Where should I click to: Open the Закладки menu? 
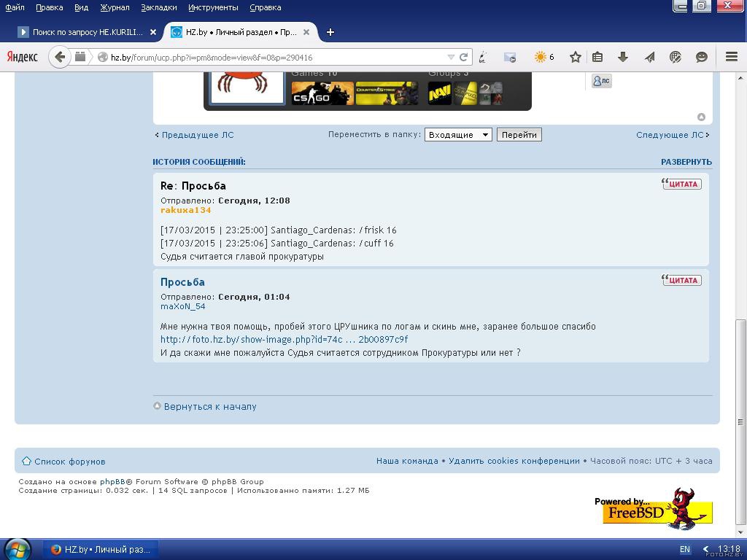point(158,7)
